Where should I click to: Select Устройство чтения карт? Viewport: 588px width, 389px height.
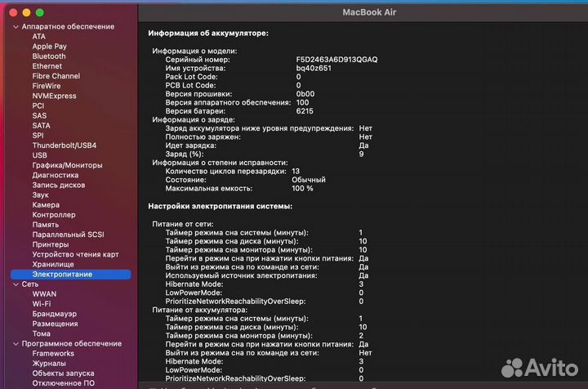tap(75, 254)
